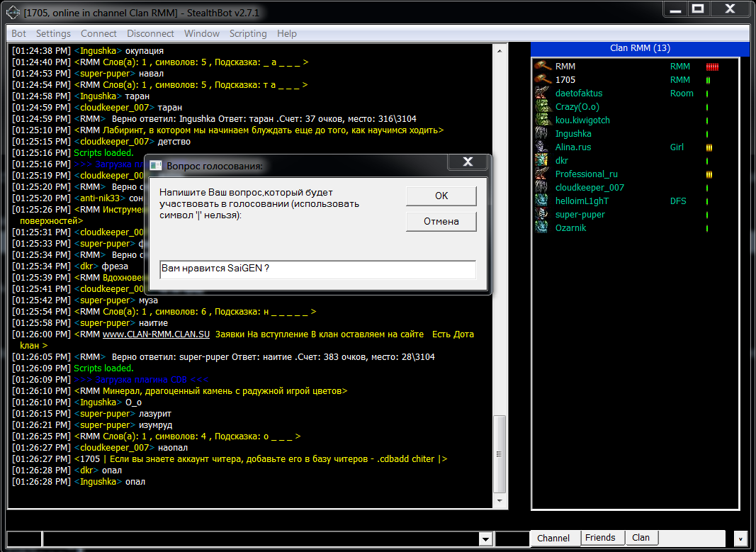
Task: Select the avatar icon next to daetofaktus
Action: [542, 94]
